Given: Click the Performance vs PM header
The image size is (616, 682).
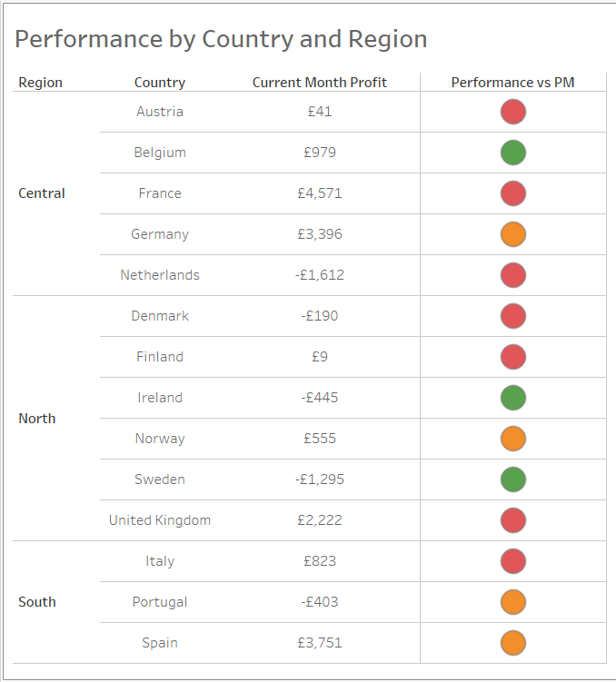Looking at the screenshot, I should (513, 83).
